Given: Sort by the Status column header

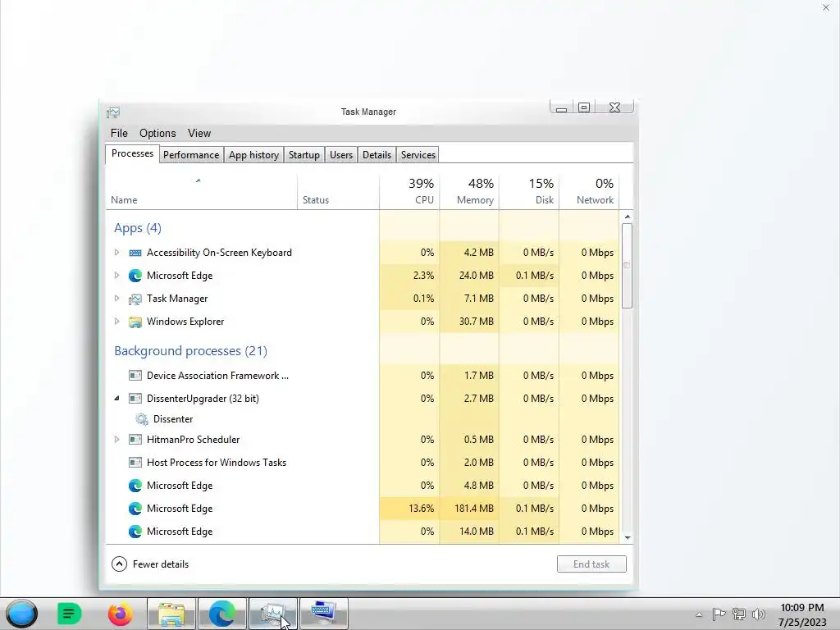Looking at the screenshot, I should coord(338,192).
